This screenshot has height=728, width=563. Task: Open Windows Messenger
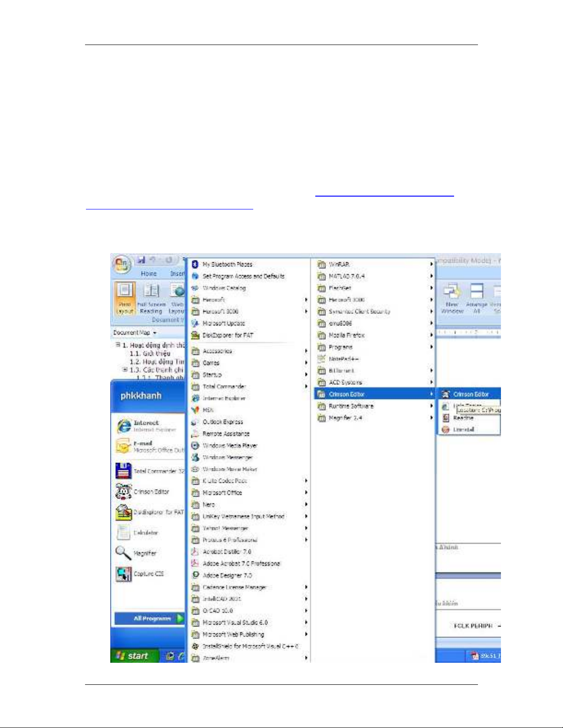[x=222, y=457]
